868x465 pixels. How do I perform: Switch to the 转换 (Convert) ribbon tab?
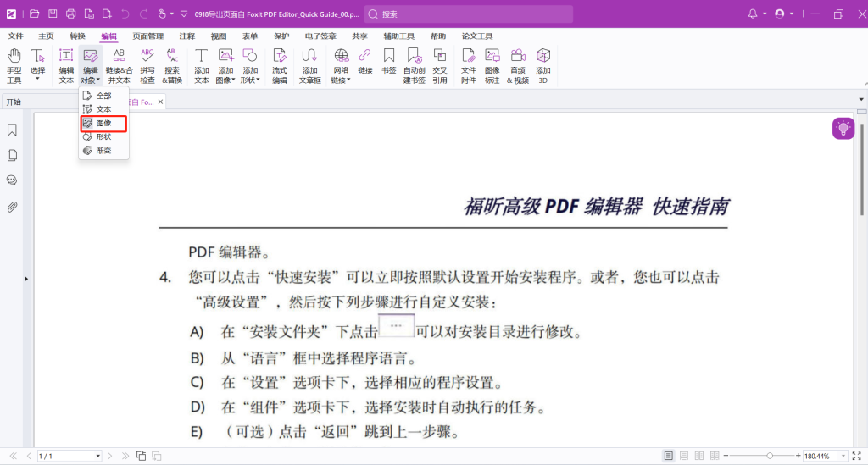(77, 36)
